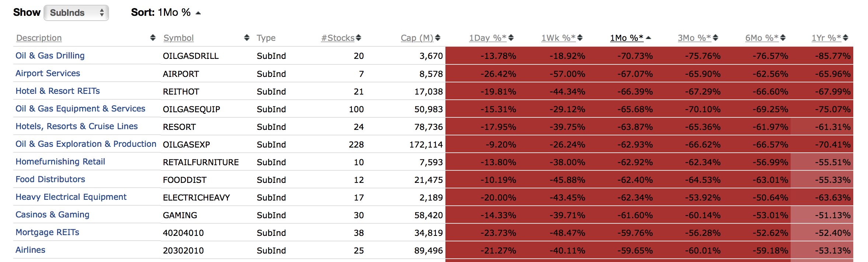868x262 pixels.
Task: Click the 1Wk % sort arrows icon
Action: tap(580, 38)
